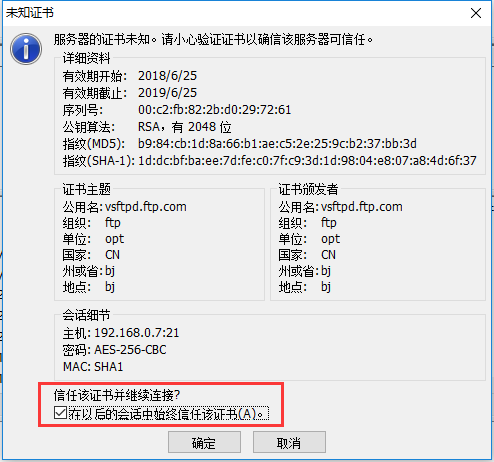494x462 pixels.
Task: Select validity end date 2019/6/25
Action: click(x=167, y=93)
